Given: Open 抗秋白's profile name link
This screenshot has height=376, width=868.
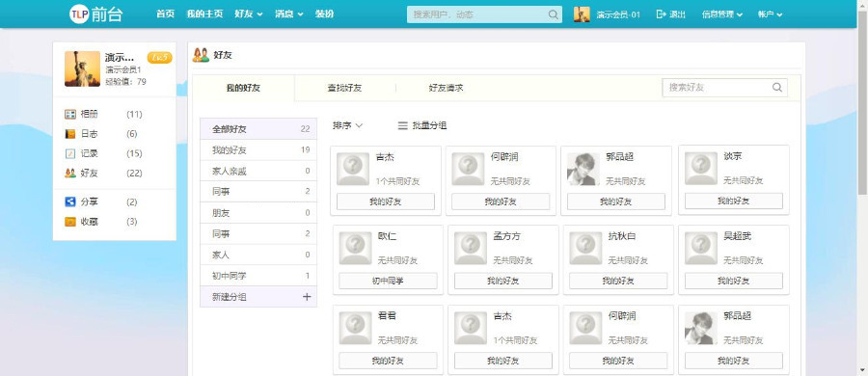Looking at the screenshot, I should (622, 236).
